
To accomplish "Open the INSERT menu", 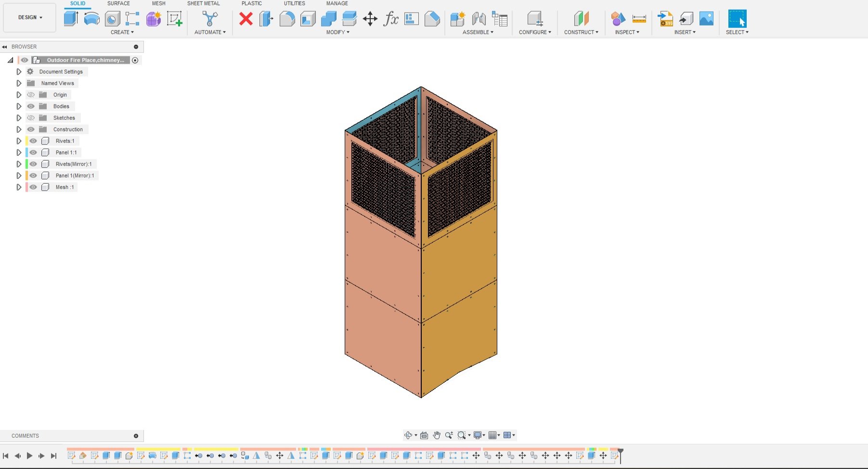I will coord(685,32).
